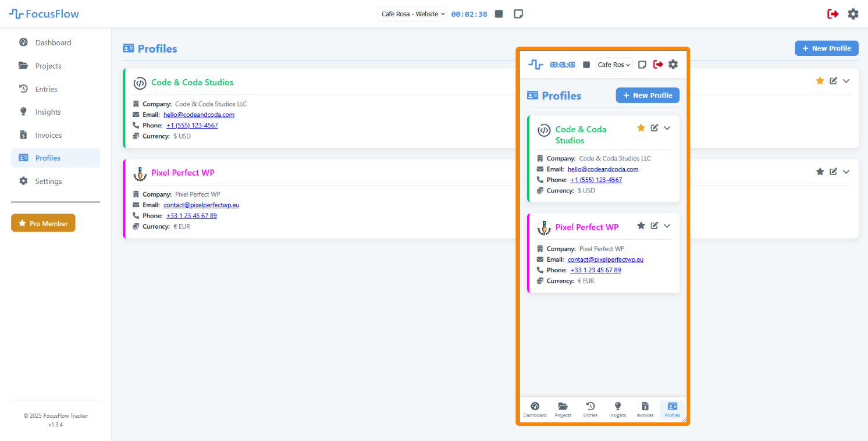The height and width of the screenshot is (441, 868).
Task: Click Pixel Perfect WP logo in main list
Action: [140, 173]
